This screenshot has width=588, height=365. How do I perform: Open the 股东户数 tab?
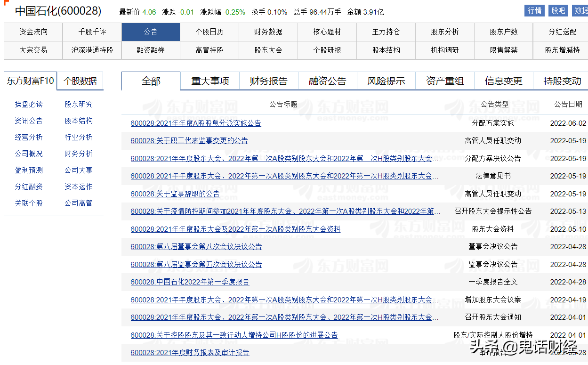coord(504,32)
